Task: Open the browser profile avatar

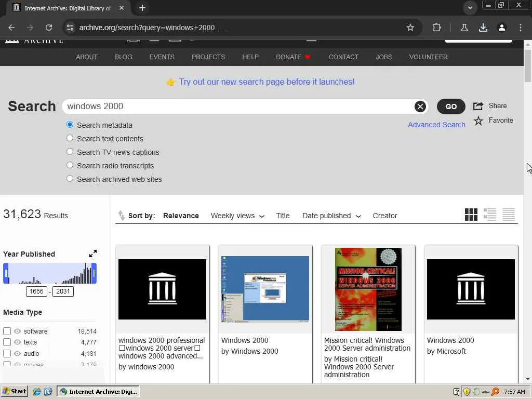Action: (x=502, y=28)
